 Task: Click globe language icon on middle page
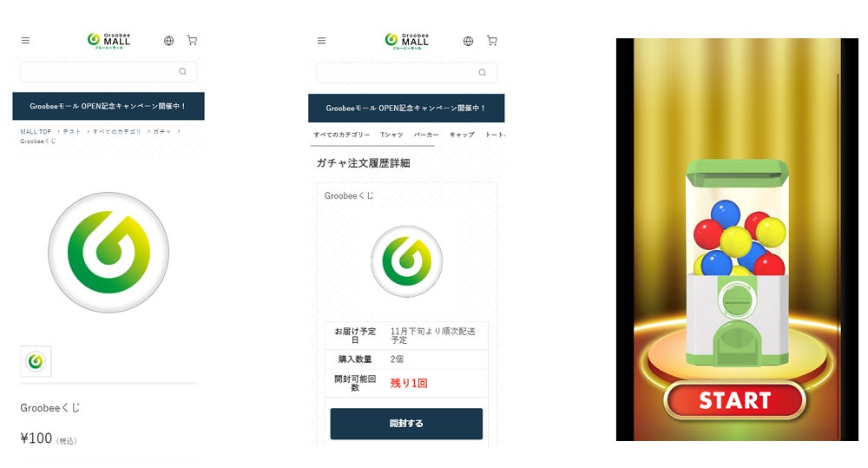(469, 41)
